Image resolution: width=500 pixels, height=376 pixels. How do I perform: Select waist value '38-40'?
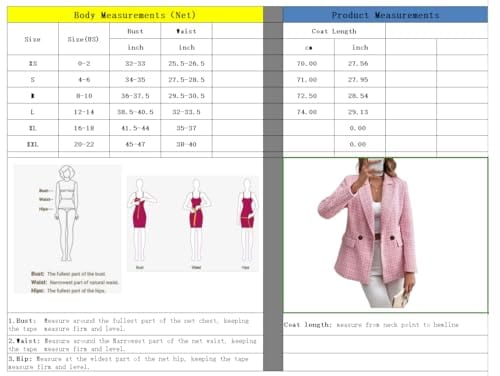click(186, 144)
